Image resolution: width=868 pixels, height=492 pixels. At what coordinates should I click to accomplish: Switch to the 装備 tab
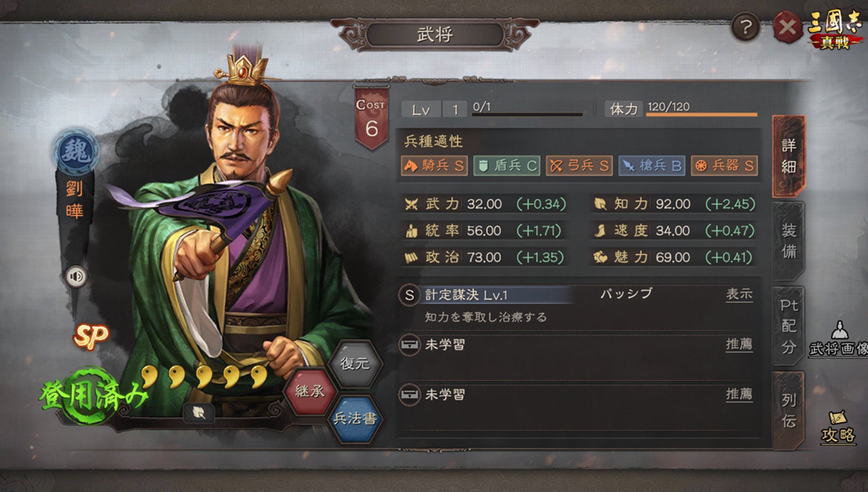788,241
